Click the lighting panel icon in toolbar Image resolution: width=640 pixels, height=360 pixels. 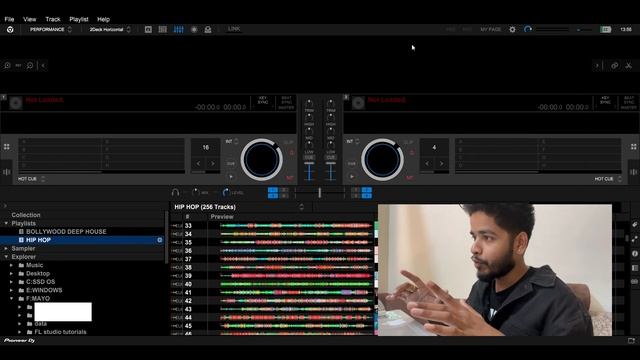tap(208, 29)
